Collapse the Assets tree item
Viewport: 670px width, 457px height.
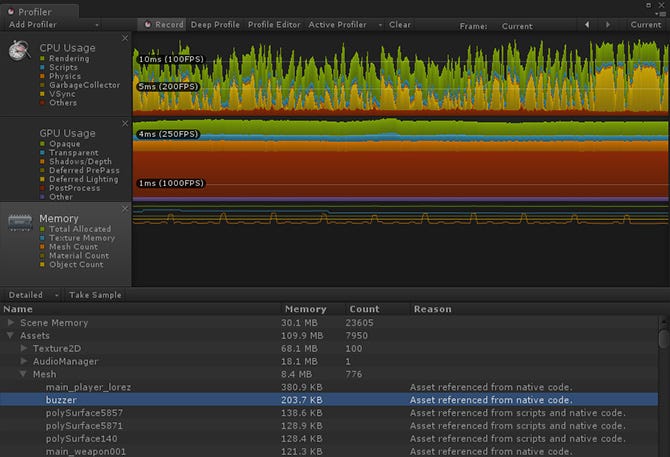pyautogui.click(x=11, y=336)
